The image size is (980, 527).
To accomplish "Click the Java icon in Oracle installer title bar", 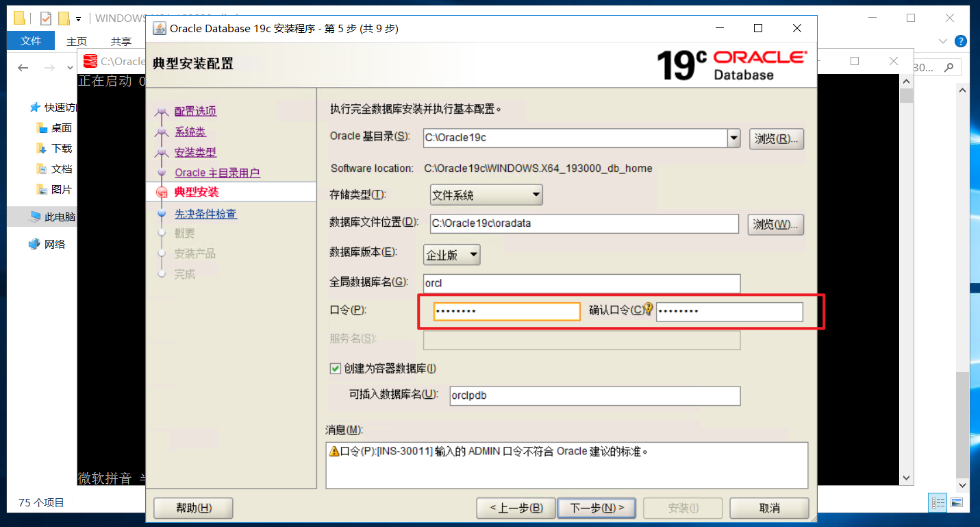I will pos(159,28).
